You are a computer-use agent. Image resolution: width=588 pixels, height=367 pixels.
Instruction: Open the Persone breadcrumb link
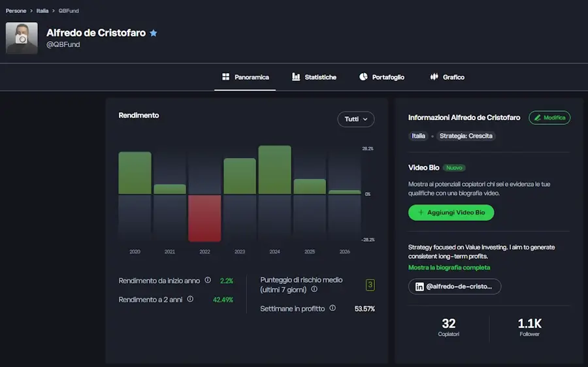pyautogui.click(x=16, y=11)
